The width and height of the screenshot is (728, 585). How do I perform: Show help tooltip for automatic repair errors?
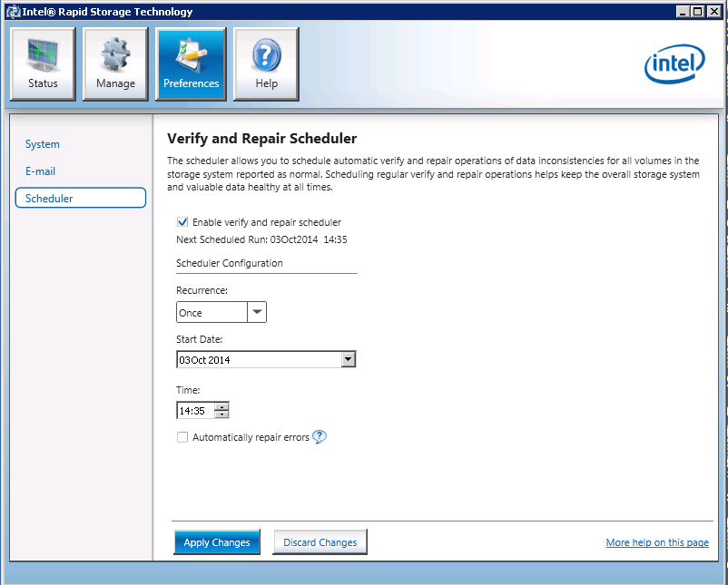click(x=320, y=436)
